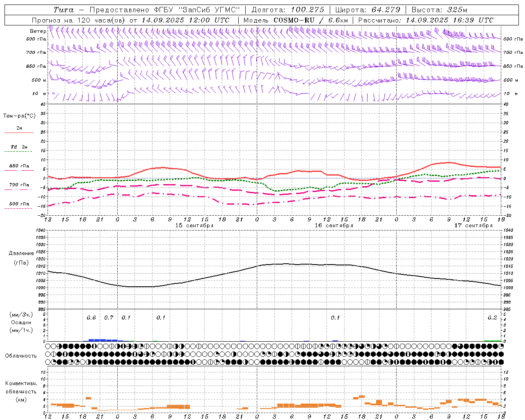525x420 pixels.
Task: Click the Td 2м dew point legend entry
Action: 19,147
